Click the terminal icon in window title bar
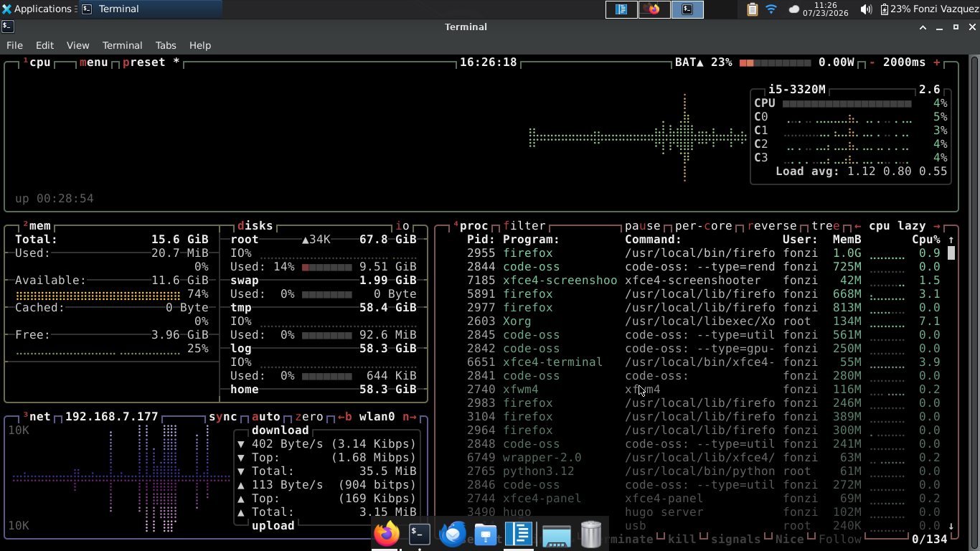The image size is (980, 551). pyautogui.click(x=7, y=27)
